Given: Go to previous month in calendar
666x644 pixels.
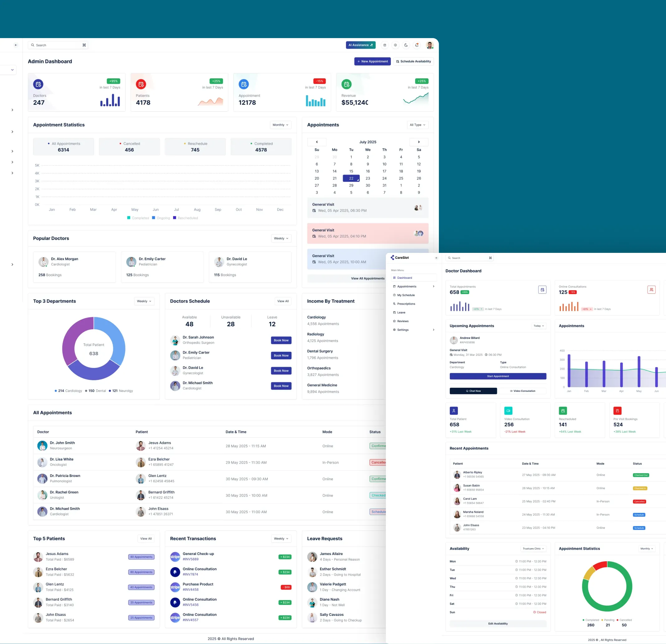Looking at the screenshot, I should tap(317, 142).
